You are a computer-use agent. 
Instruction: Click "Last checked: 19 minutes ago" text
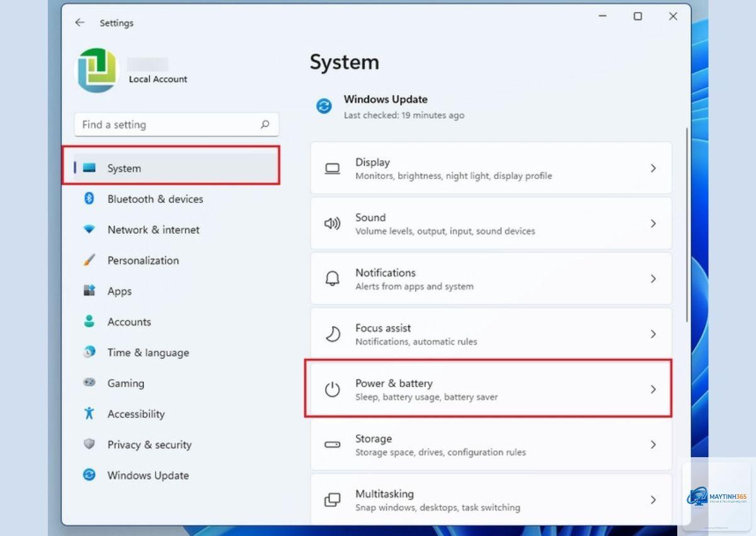[404, 115]
